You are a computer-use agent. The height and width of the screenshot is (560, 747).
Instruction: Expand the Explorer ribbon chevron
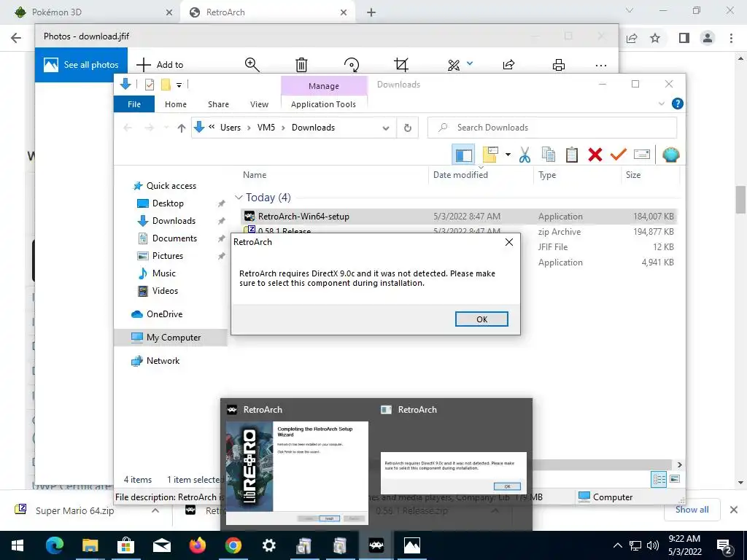click(661, 104)
